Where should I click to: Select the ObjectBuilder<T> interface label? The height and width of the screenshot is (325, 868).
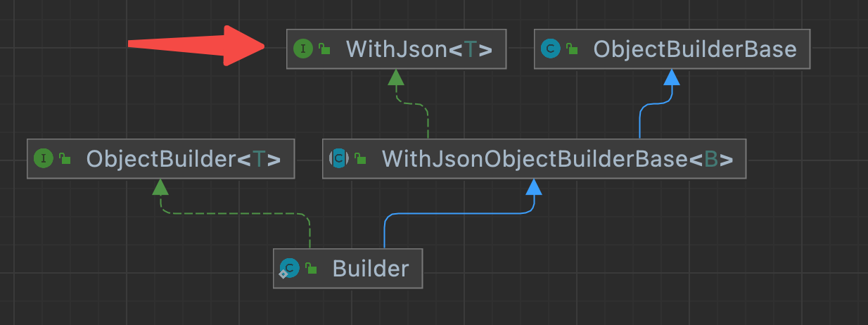[184, 158]
